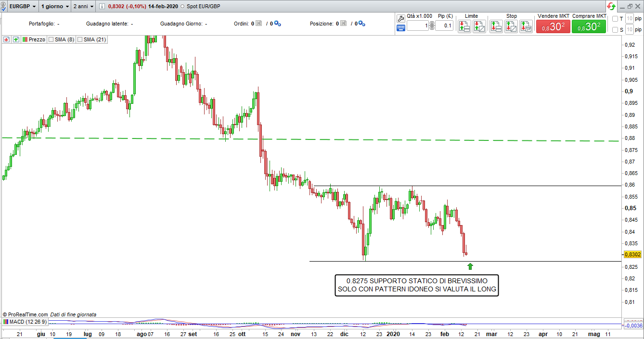Viewport: 644px width, 339px height.
Task: Click the Qtà x1.000 quantity field
Action: pyautogui.click(x=417, y=25)
